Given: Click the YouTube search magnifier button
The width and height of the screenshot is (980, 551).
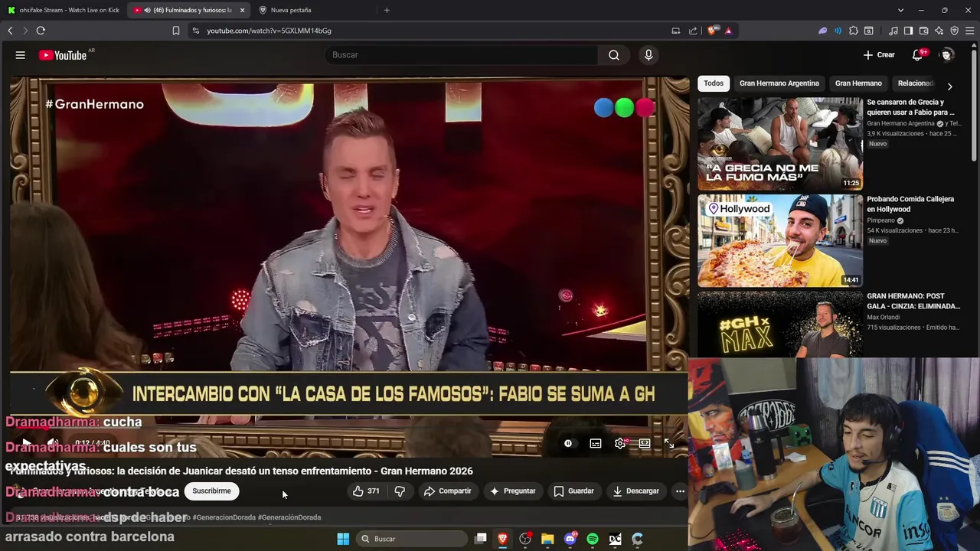Looking at the screenshot, I should (614, 55).
